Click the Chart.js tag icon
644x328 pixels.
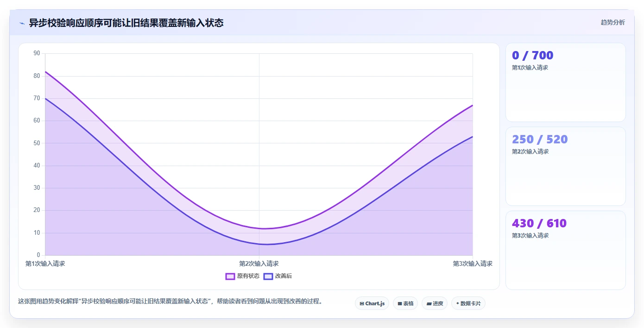pos(362,304)
